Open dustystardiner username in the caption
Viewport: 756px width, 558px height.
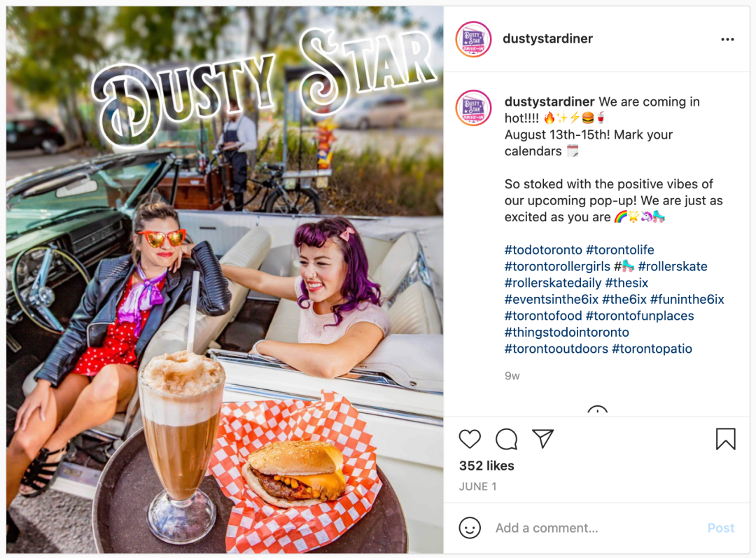pos(549,102)
